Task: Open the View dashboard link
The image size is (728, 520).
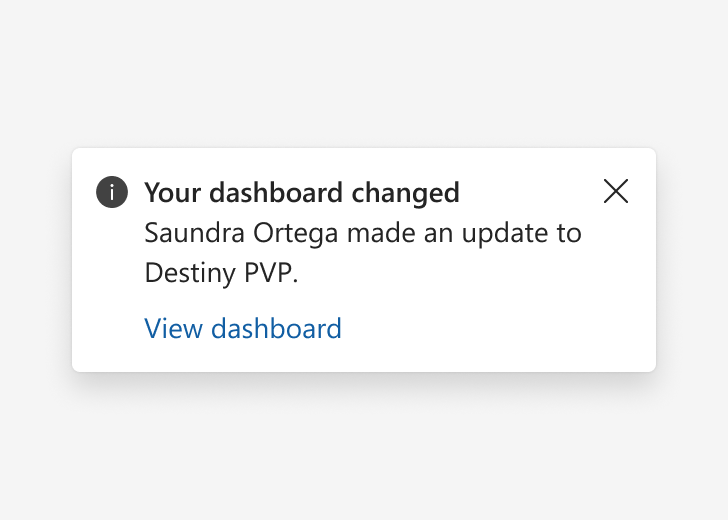Action: [243, 328]
